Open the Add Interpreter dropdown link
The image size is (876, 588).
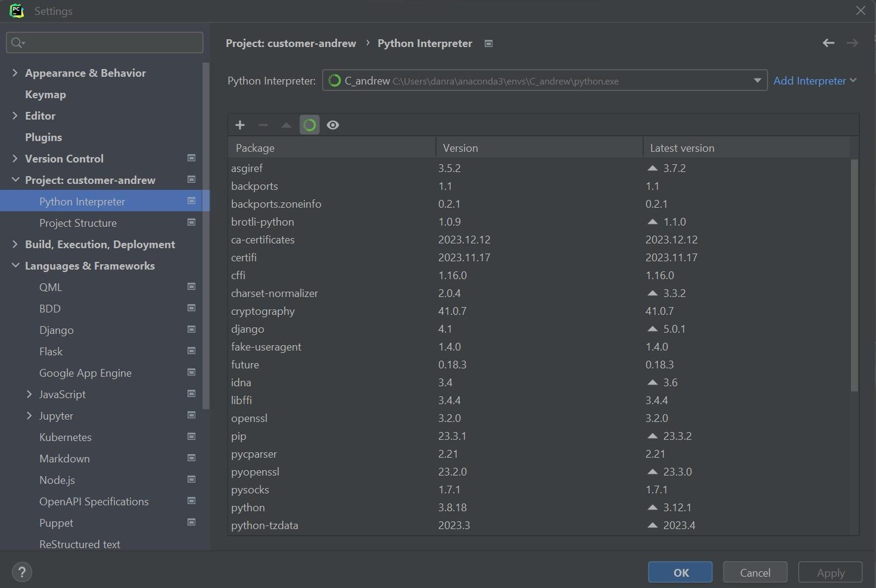click(x=815, y=80)
